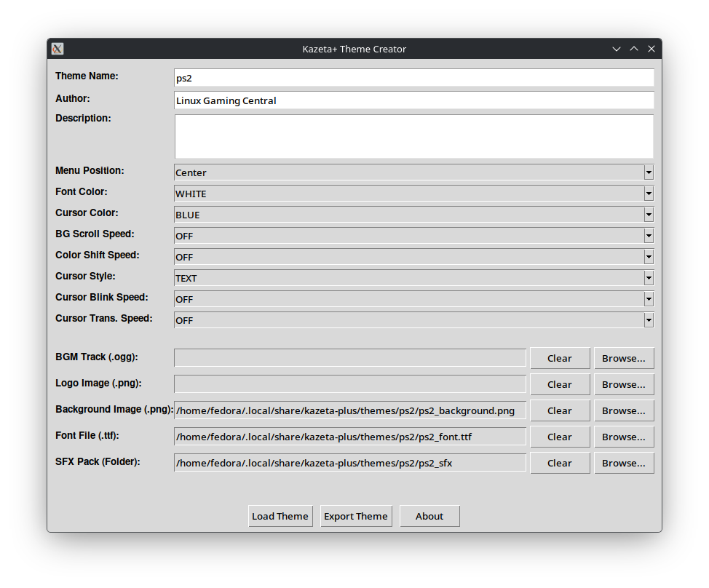Viewport: 709px width, 588px height.
Task: Open the Menu Position dropdown
Action: click(413, 172)
